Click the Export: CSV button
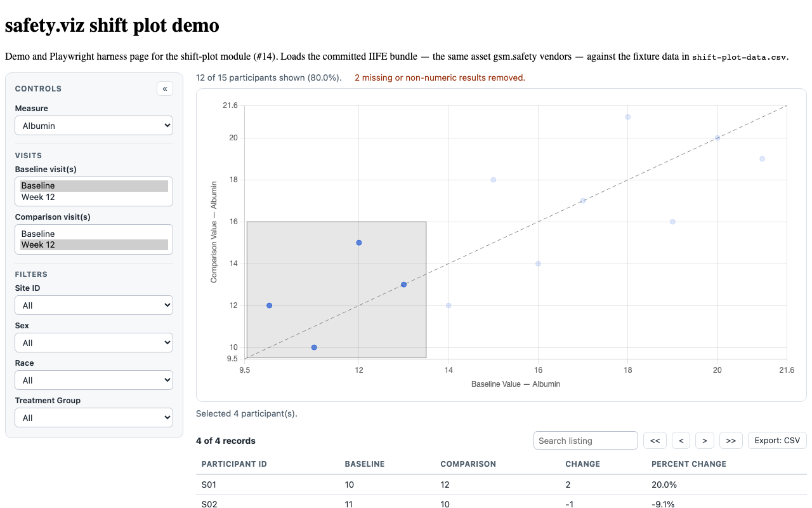Viewport: 812px width, 508px height. pyautogui.click(x=777, y=441)
